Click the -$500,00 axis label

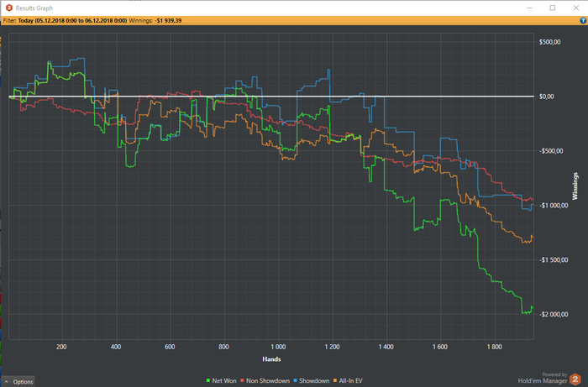coord(551,151)
